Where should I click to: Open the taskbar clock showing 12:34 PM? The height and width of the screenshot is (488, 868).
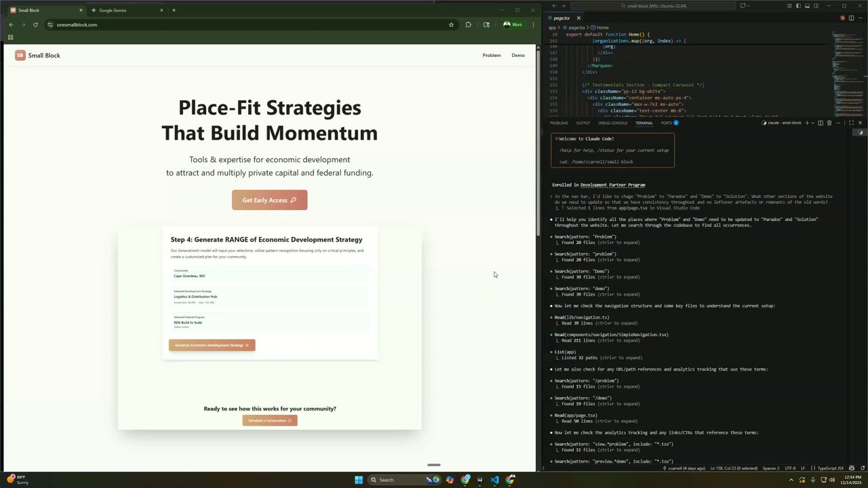852,480
